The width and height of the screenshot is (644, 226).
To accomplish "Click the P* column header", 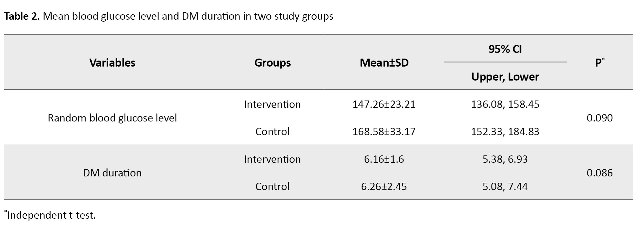I will click(599, 63).
